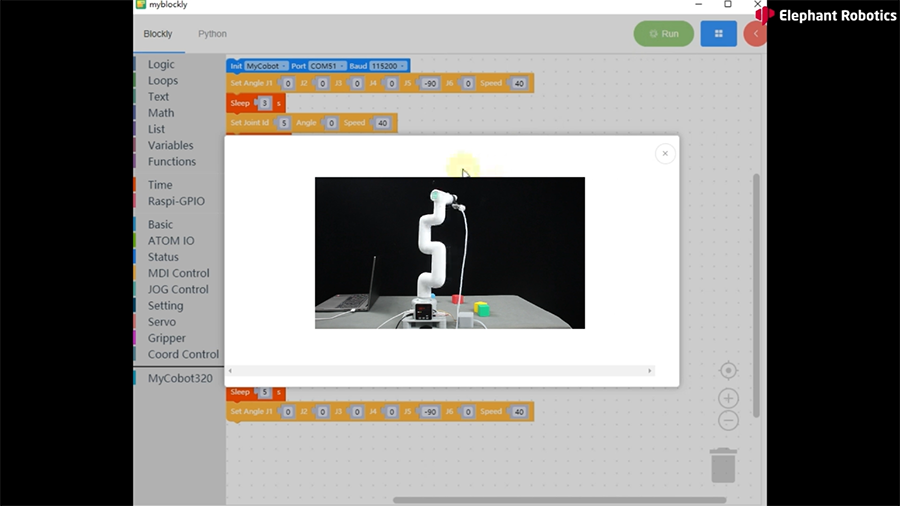This screenshot has width=900, height=506.
Task: Open the MDI Control block category
Action: click(x=179, y=273)
